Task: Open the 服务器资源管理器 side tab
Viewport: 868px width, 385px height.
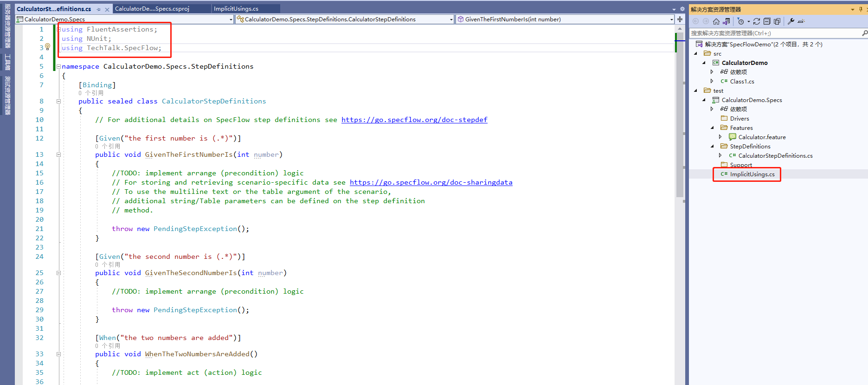Action: (x=7, y=26)
